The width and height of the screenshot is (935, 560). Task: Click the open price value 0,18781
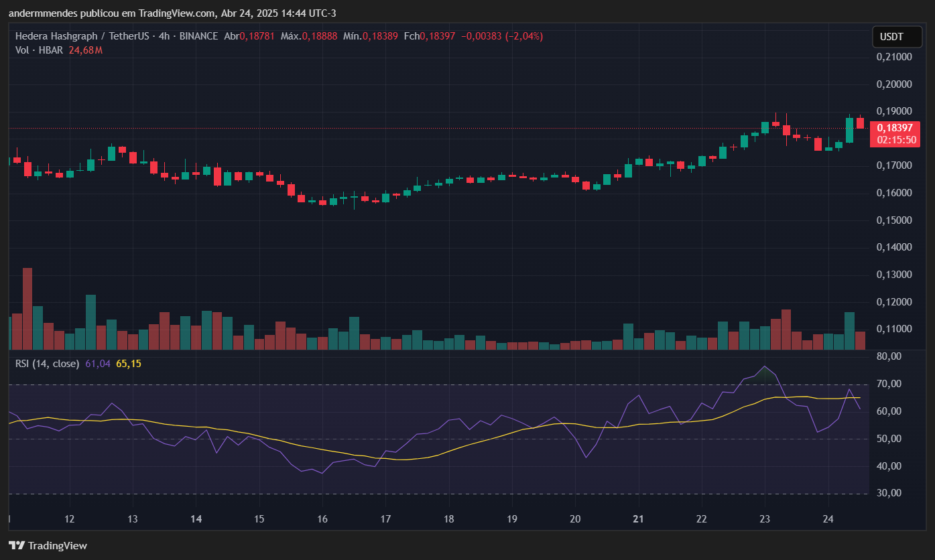coord(257,36)
